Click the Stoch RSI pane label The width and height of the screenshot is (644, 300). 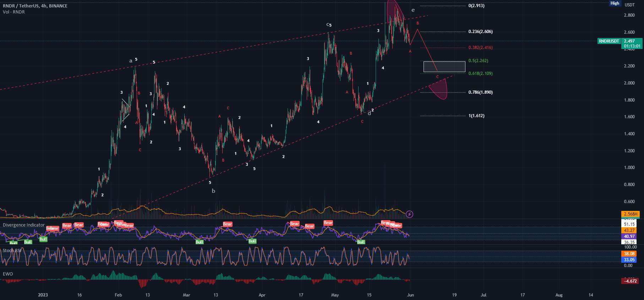(12, 251)
